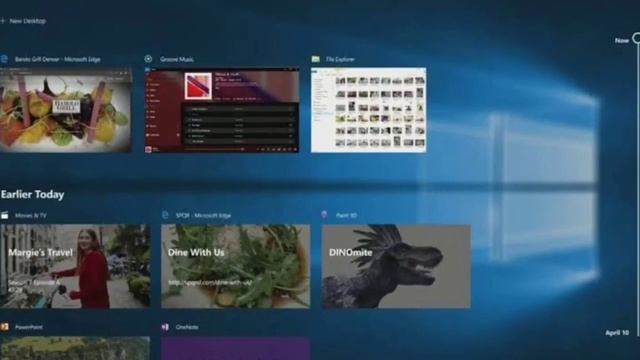The image size is (640, 360).
Task: Click the Groove Music app icon
Action: click(x=148, y=59)
